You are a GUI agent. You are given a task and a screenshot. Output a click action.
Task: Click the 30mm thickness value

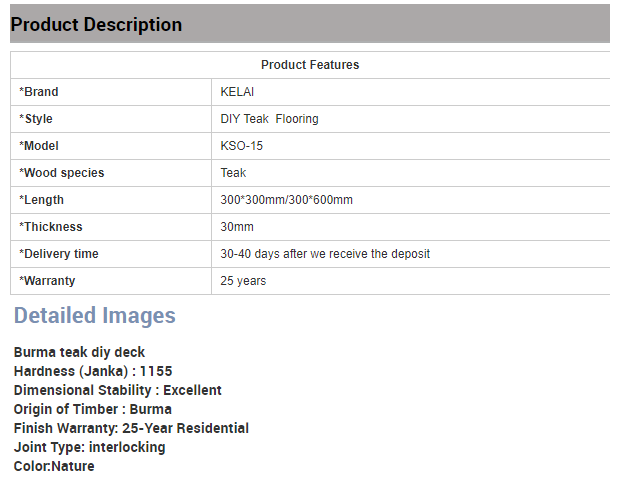click(x=237, y=227)
